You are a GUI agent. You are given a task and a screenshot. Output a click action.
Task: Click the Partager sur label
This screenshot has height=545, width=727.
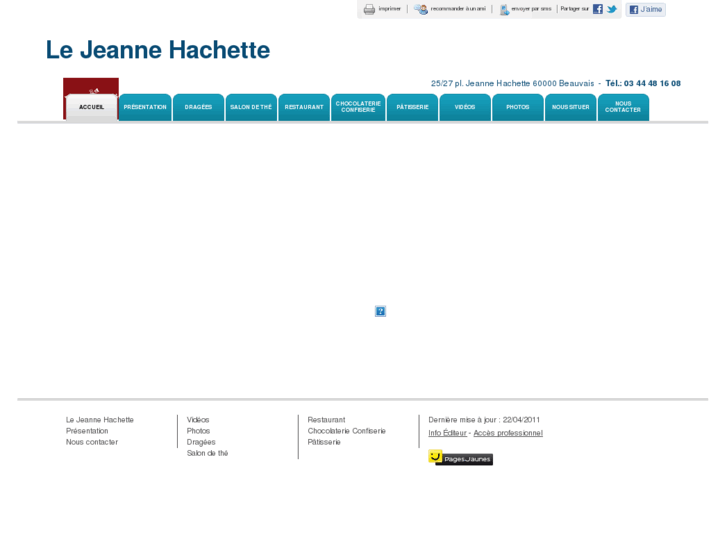(x=574, y=9)
